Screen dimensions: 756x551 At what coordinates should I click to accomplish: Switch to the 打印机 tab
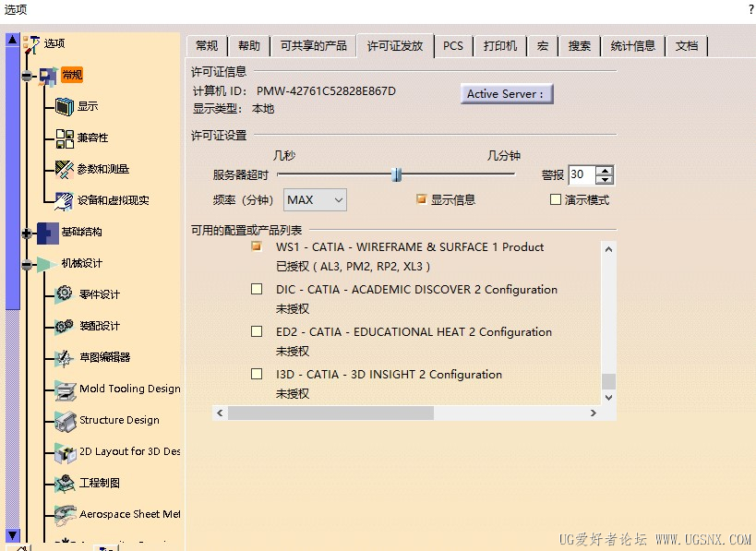pos(500,46)
